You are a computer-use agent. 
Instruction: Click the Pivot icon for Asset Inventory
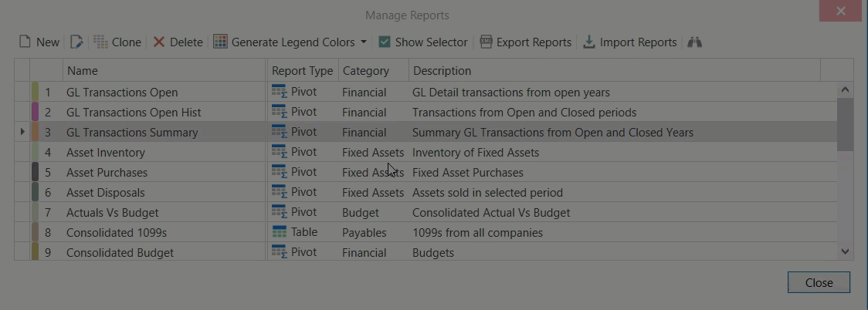279,152
